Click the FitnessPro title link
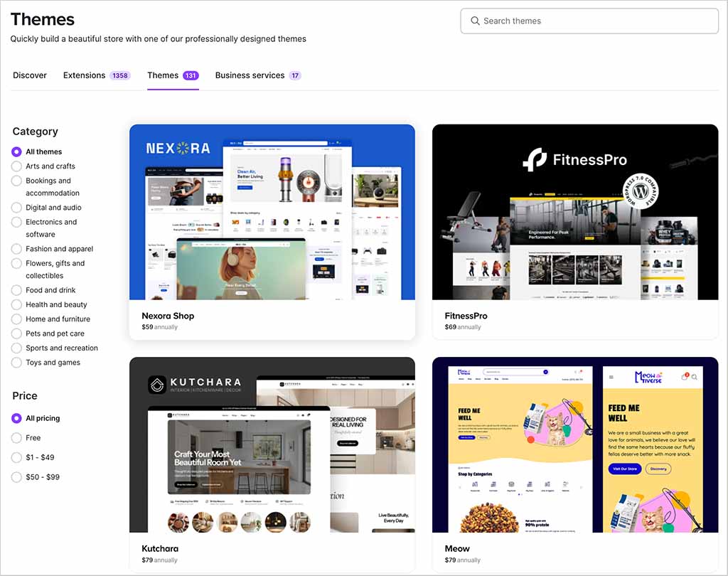Viewport: 728px width, 576px height. pyautogui.click(x=466, y=316)
